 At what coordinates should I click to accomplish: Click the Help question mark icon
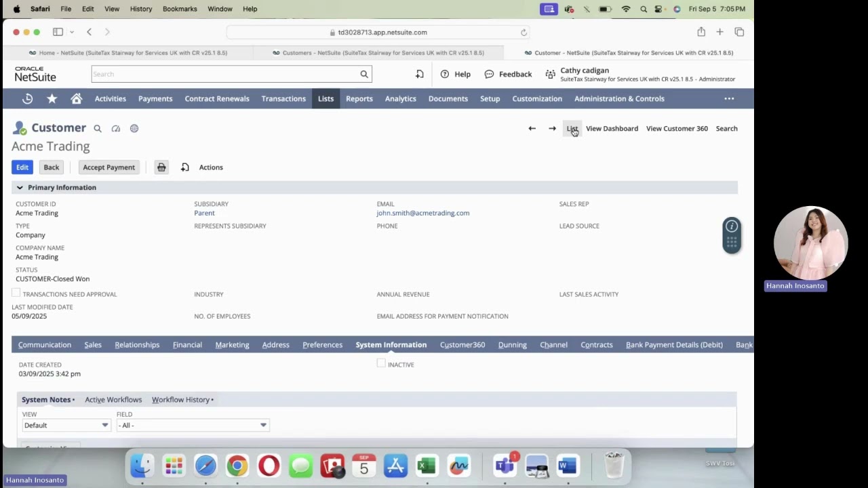[445, 75]
